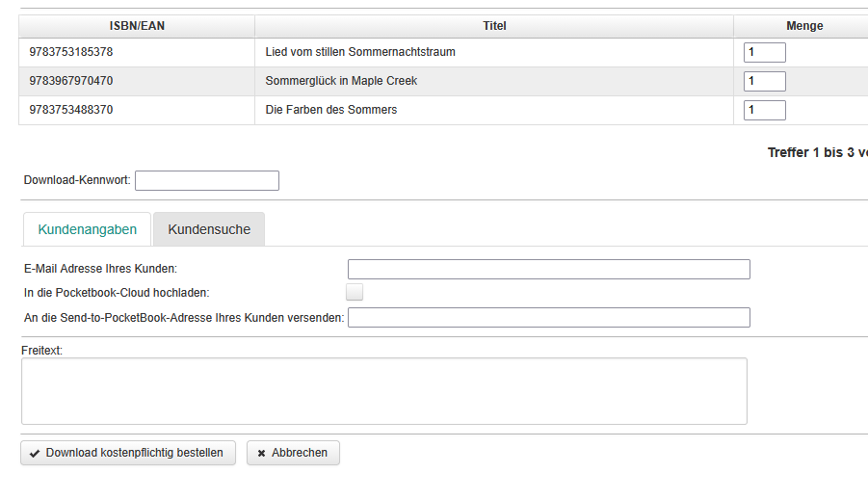868x500 pixels.
Task: Edit quantity for Lied vom stillen Sommernachtstraum
Action: (x=764, y=52)
